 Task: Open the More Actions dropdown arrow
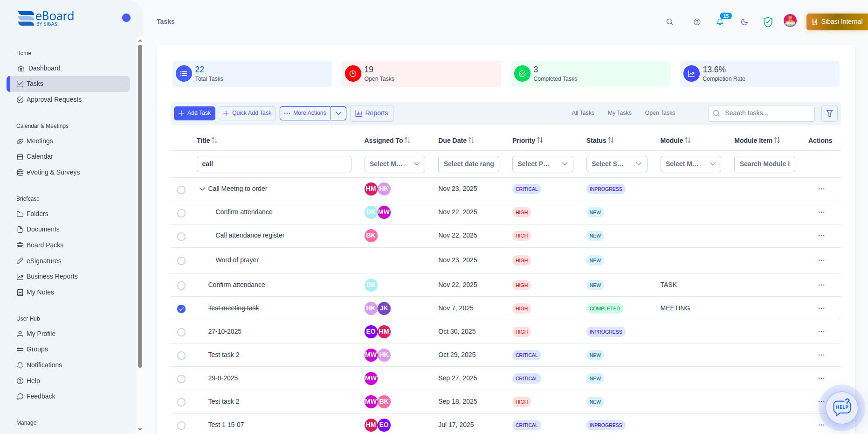tap(338, 113)
